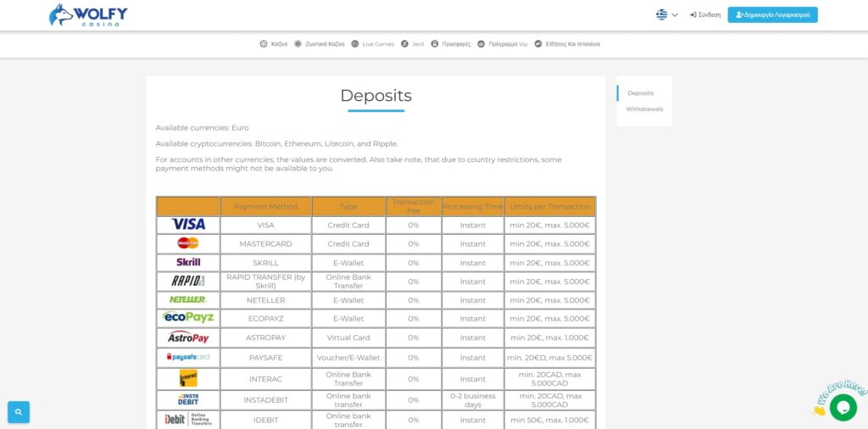
Task: Click the Transaction Fee column header
Action: (x=414, y=206)
